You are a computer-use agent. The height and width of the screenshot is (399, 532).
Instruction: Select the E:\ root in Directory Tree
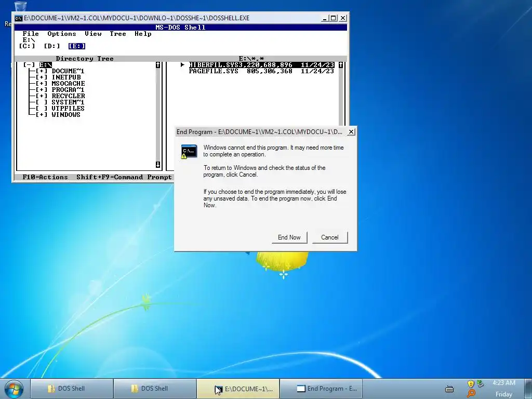[46, 65]
